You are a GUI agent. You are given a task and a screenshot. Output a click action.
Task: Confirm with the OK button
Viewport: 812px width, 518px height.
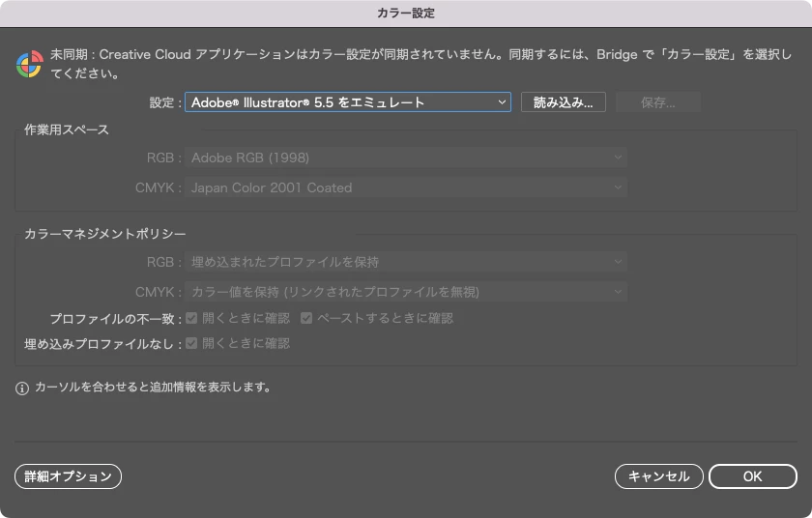(752, 476)
